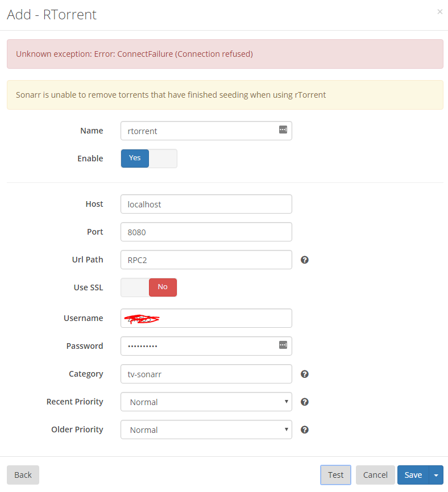Open help for Category field
Image resolution: width=448 pixels, height=492 pixels.
(305, 374)
